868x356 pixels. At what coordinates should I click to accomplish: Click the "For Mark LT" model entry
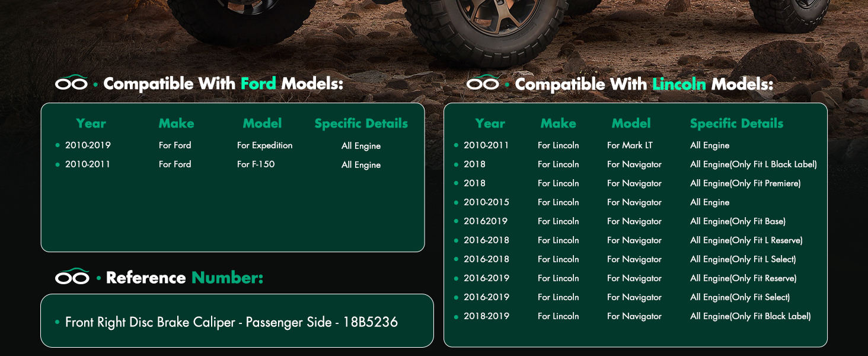[630, 145]
